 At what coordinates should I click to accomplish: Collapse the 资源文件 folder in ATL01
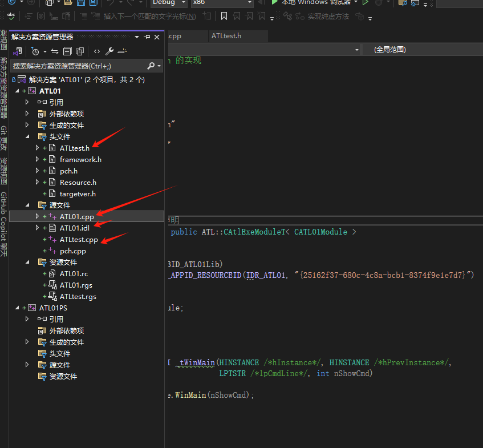coord(27,262)
